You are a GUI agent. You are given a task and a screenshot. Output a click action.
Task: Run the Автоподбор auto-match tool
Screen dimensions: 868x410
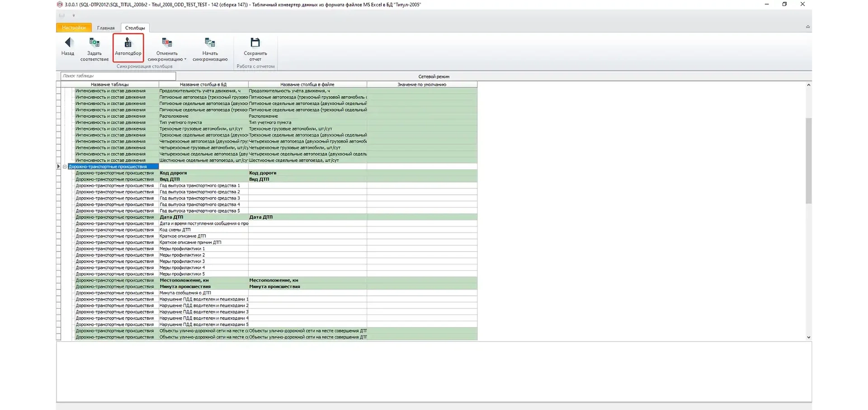(128, 43)
